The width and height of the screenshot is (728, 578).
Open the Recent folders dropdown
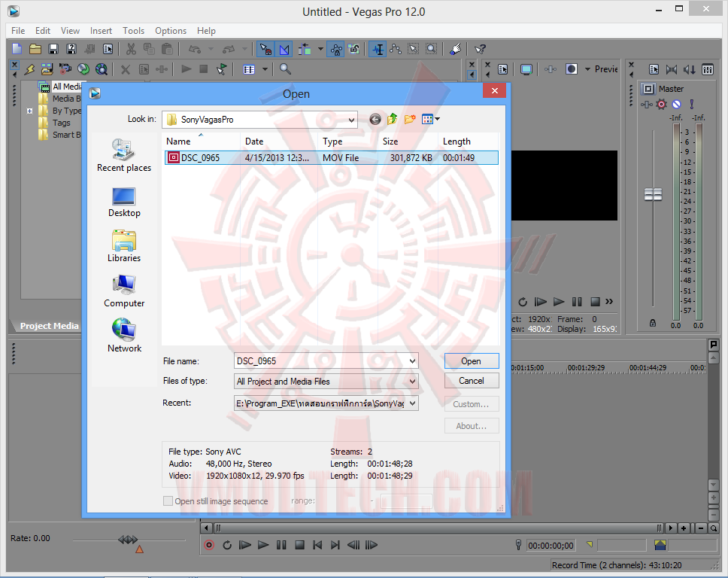(x=412, y=403)
